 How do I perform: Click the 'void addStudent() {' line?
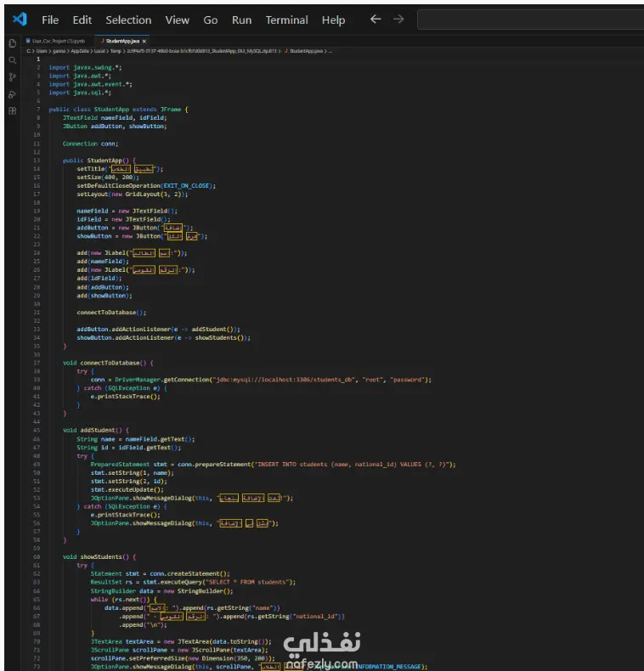(x=95, y=430)
